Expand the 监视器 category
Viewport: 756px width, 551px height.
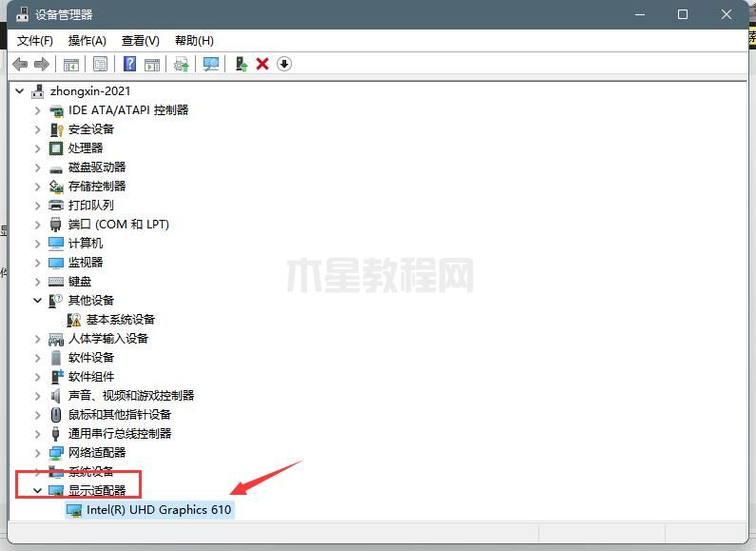(x=38, y=263)
